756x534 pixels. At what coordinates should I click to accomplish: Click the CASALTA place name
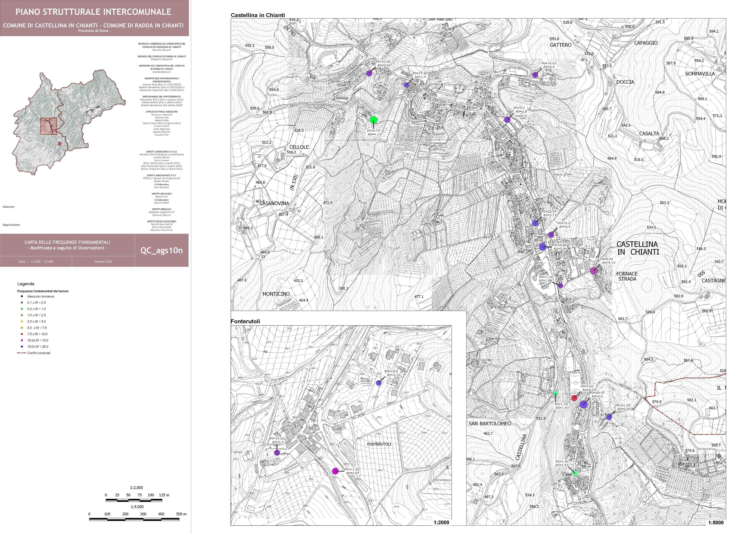click(x=649, y=134)
